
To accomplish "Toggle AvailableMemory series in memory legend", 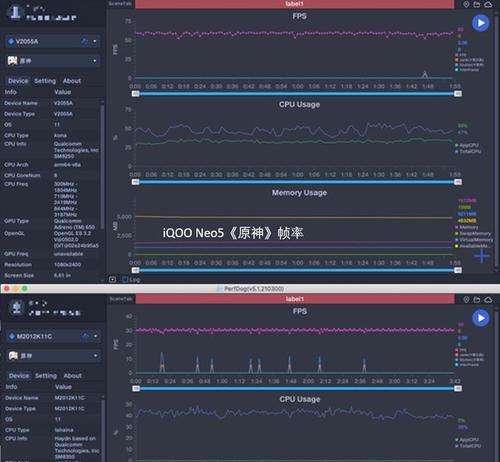I will (x=473, y=246).
